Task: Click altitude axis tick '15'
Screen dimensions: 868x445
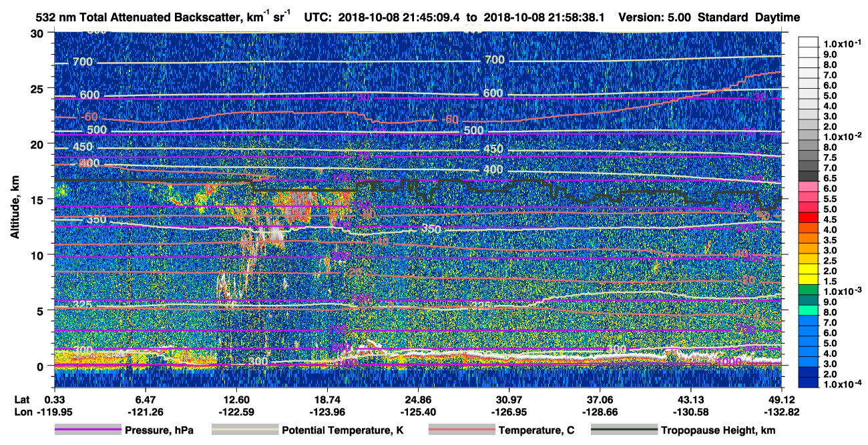Action: click(39, 199)
